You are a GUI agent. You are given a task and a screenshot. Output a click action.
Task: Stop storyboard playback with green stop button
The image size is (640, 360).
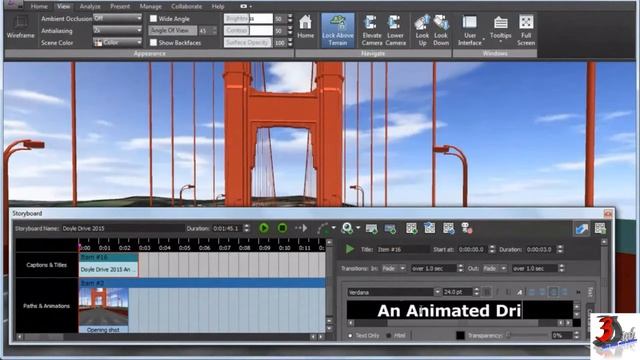click(282, 228)
